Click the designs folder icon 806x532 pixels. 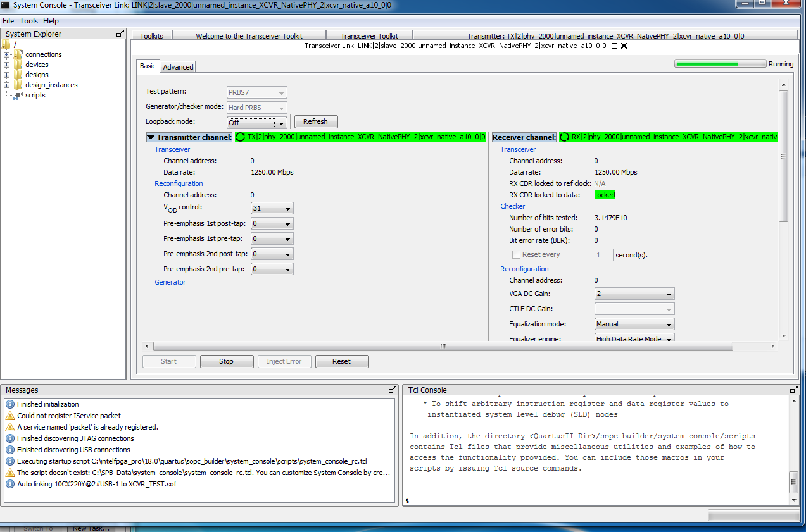coord(18,75)
